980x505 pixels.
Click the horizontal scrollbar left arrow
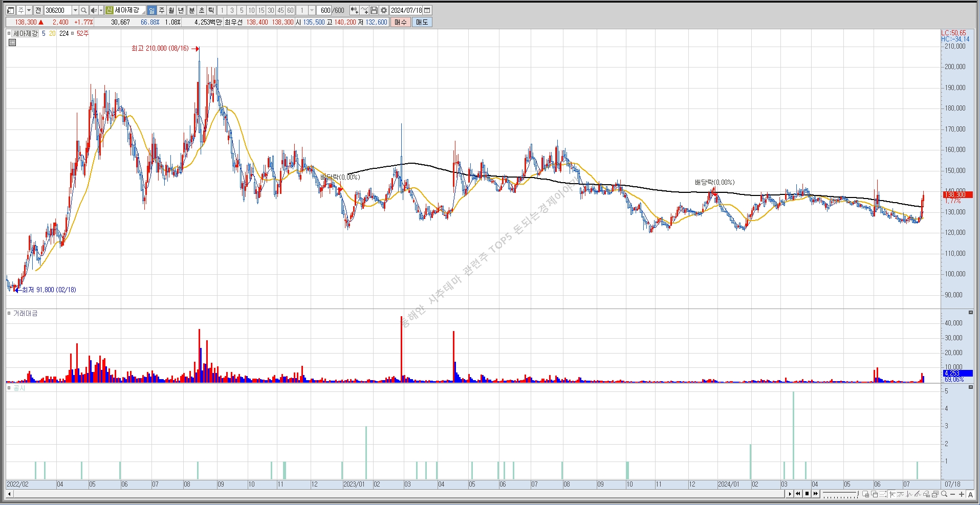tap(9, 494)
